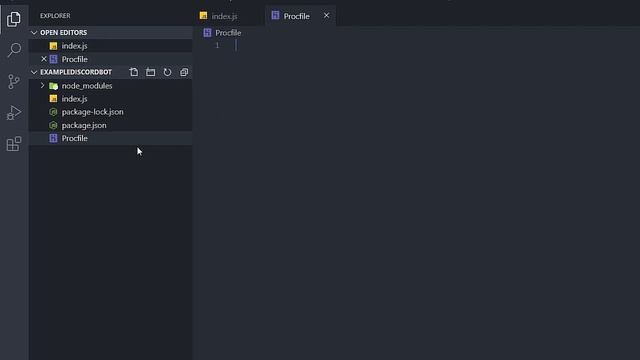Close Procfile in Open Editors list

44,59
